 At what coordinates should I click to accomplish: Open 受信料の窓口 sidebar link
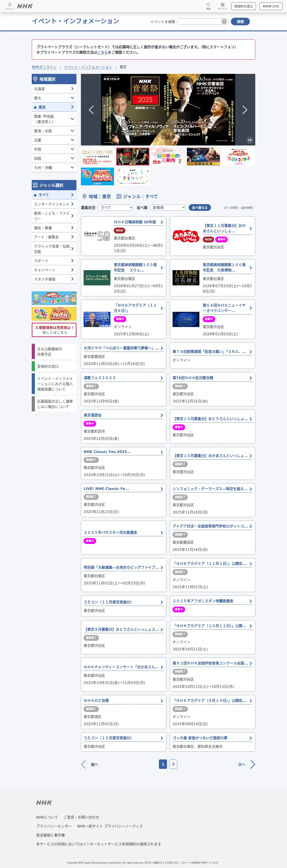tap(54, 366)
